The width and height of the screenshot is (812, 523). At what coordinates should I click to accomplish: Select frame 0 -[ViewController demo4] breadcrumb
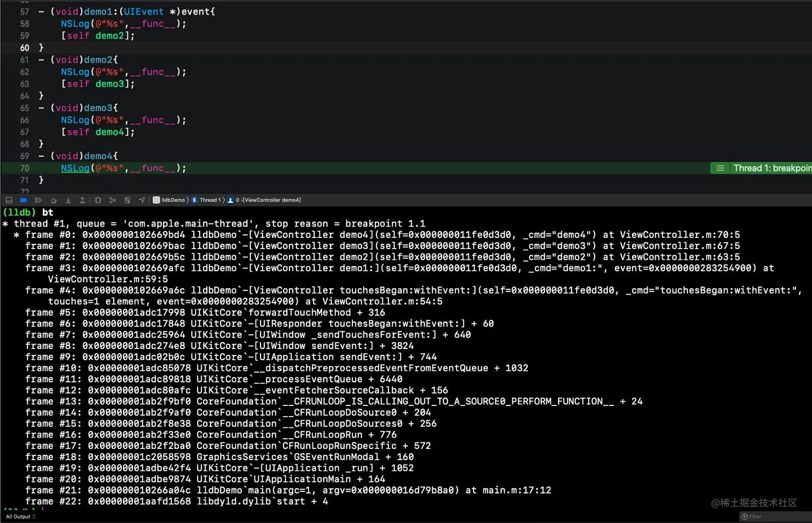click(264, 200)
